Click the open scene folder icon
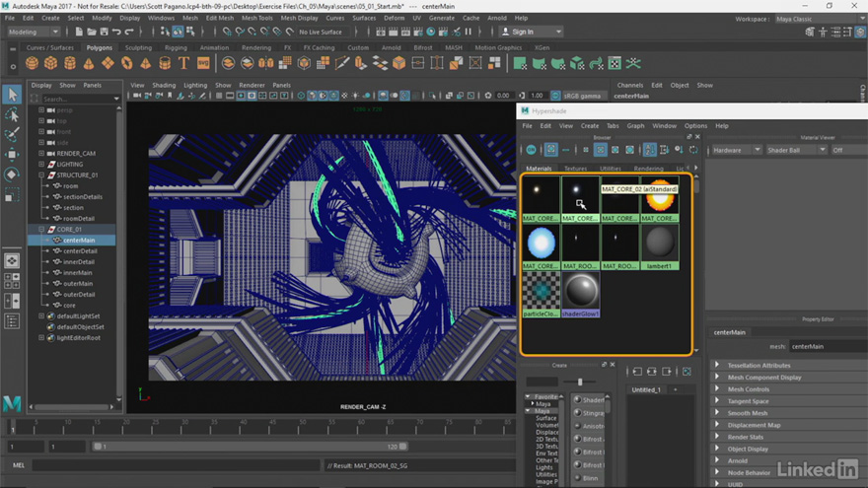Viewport: 868px width, 488px height. (x=92, y=32)
